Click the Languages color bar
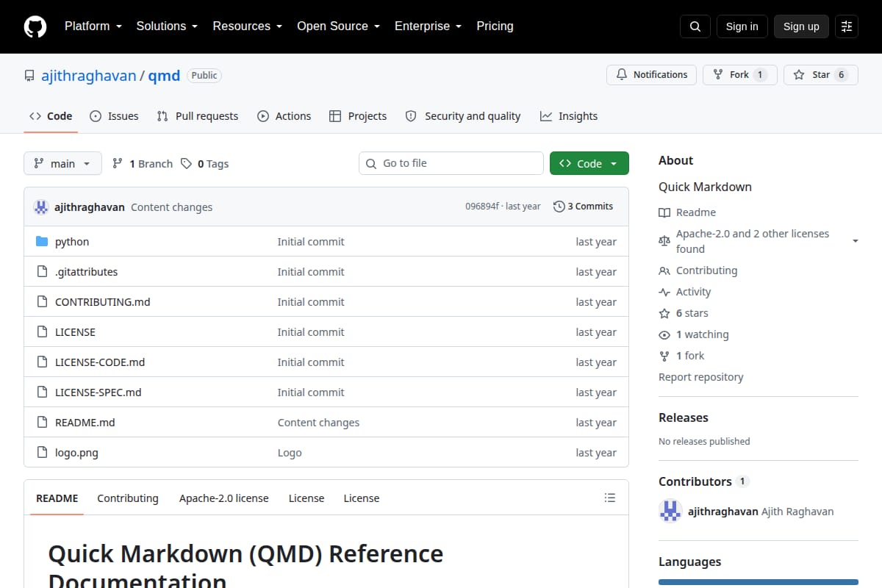 [759, 582]
